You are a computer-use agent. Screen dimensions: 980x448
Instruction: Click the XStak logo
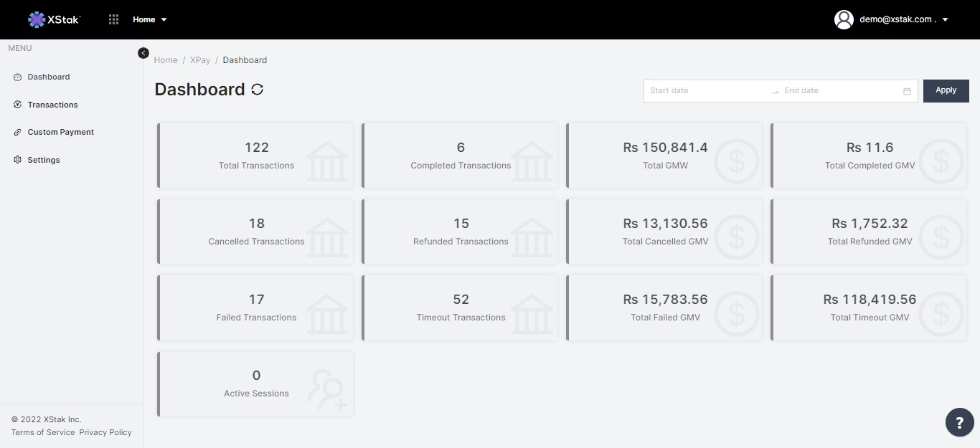tap(55, 19)
